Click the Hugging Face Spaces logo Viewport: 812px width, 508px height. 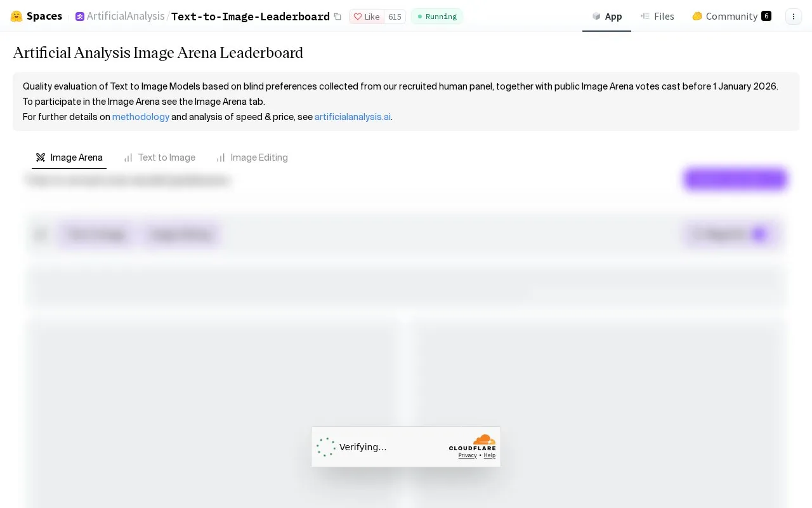pyautogui.click(x=36, y=16)
